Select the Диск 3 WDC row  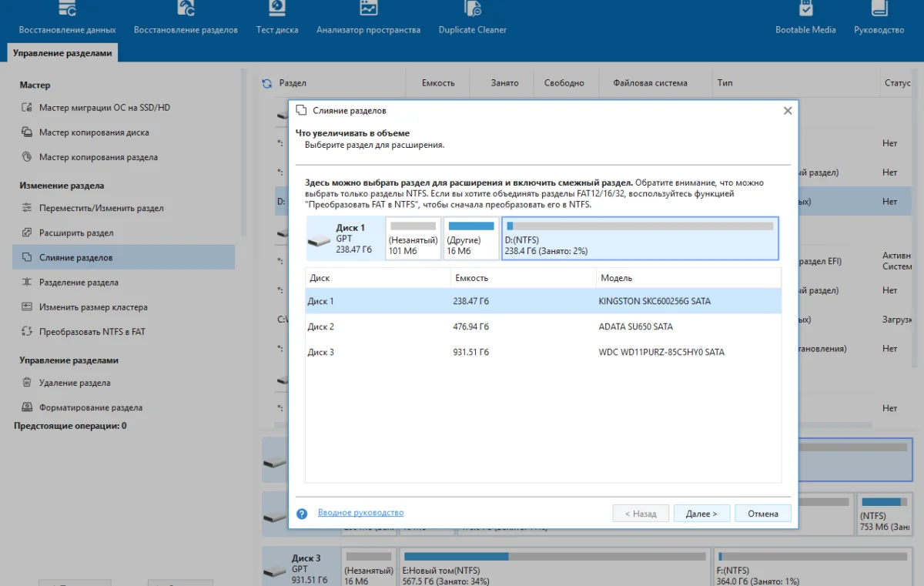point(543,352)
